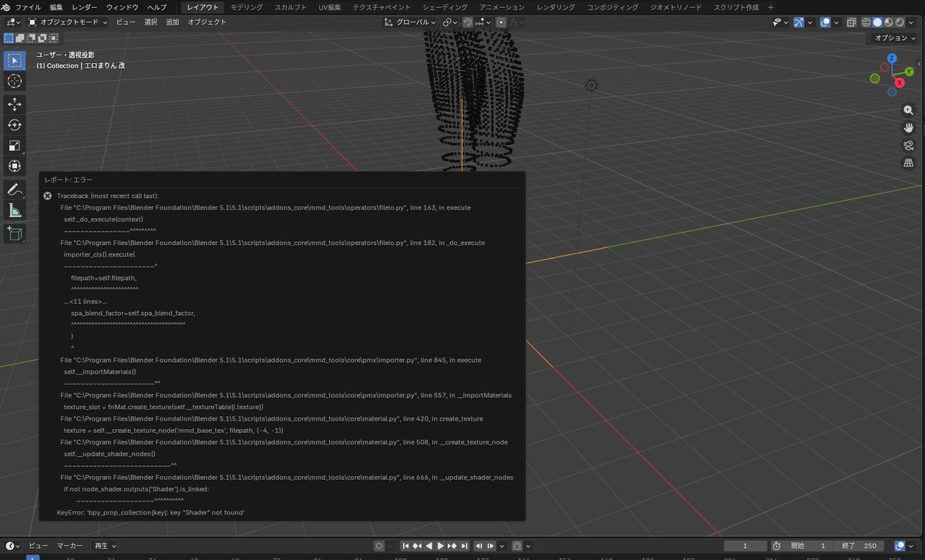Click the 開始 start frame field
Image resolution: width=925 pixels, height=560 pixels.
[809, 545]
